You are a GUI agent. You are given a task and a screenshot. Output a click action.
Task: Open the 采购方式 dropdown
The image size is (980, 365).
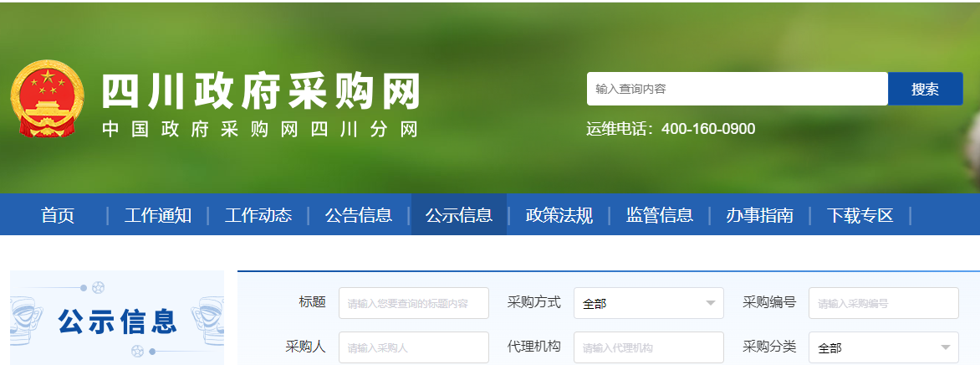pyautogui.click(x=649, y=303)
